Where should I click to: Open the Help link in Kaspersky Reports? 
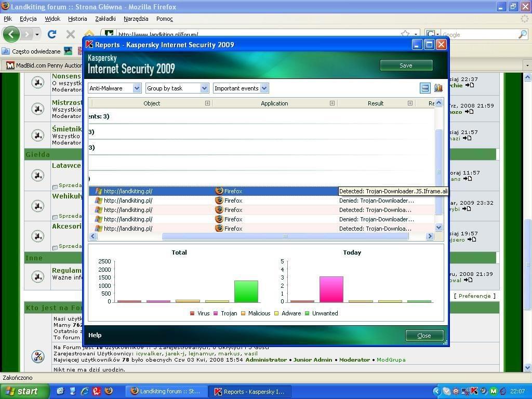click(95, 335)
